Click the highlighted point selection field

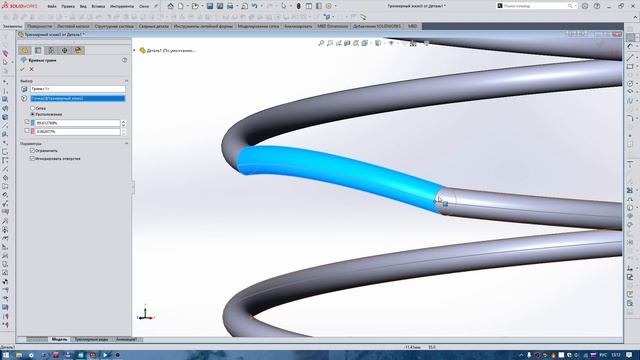pyautogui.click(x=78, y=98)
